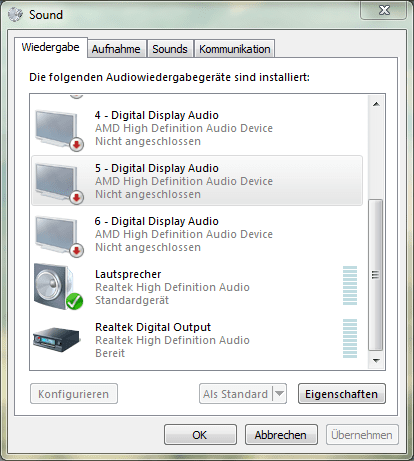
Task: Select the 6 - Digital Display Audio monitor icon
Action: tap(59, 236)
